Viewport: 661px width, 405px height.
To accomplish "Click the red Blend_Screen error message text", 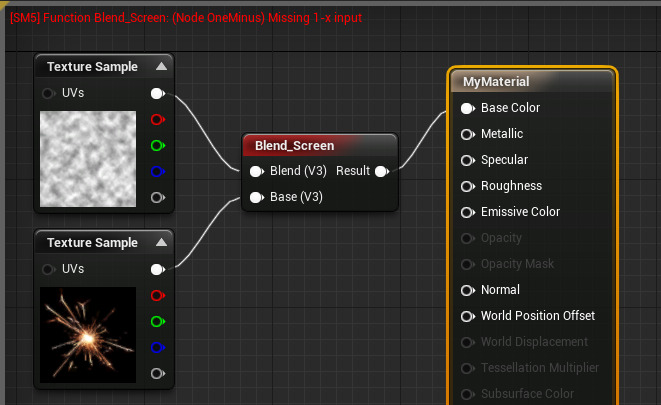I will click(186, 18).
